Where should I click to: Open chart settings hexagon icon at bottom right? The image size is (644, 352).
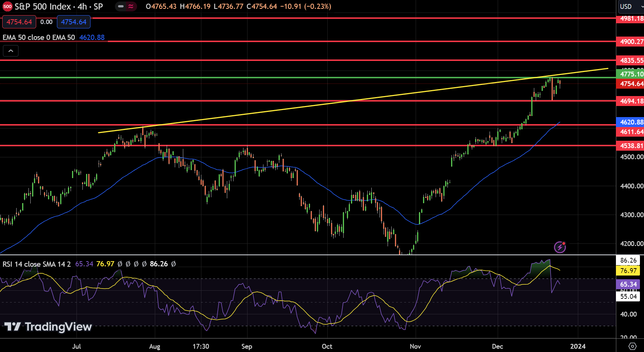633,346
